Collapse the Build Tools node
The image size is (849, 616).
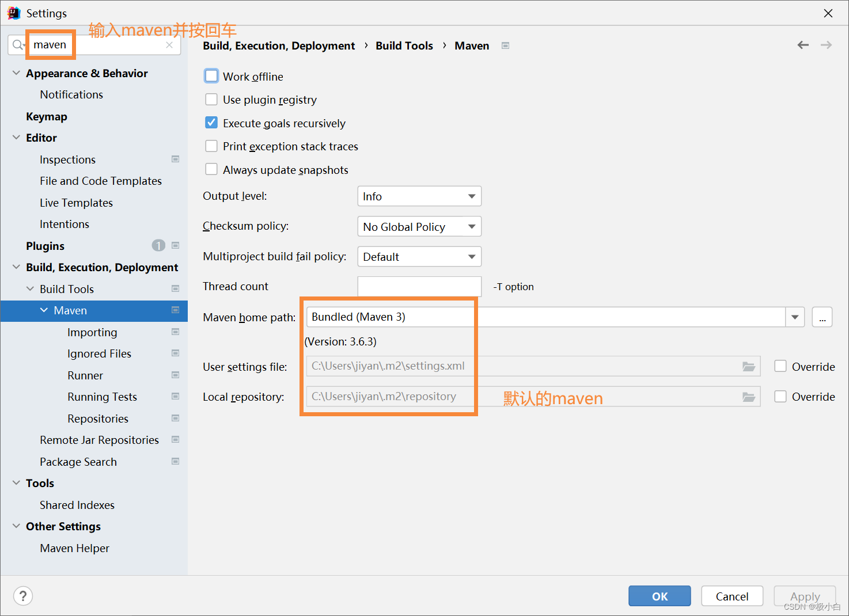(30, 288)
